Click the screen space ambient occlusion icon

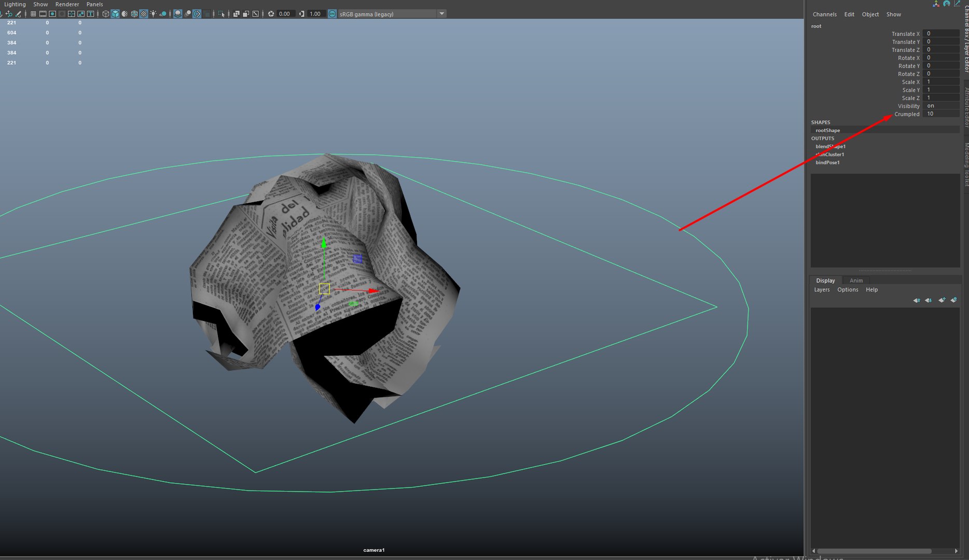pos(177,14)
